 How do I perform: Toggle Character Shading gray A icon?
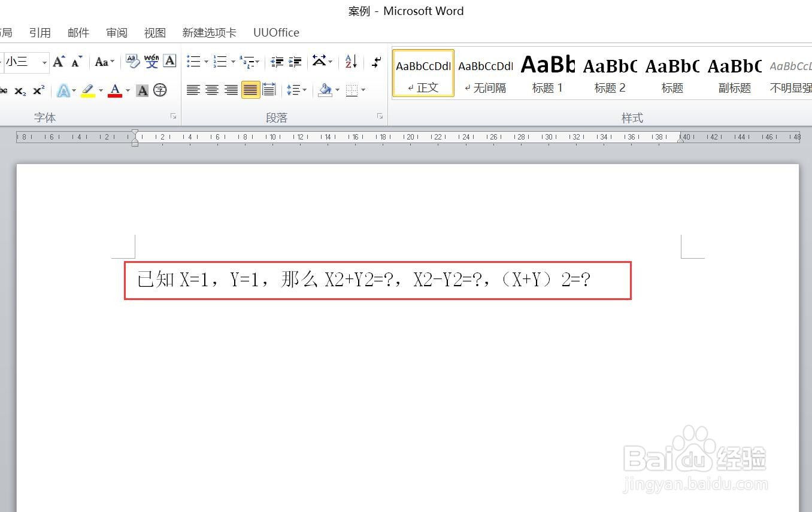coord(143,90)
